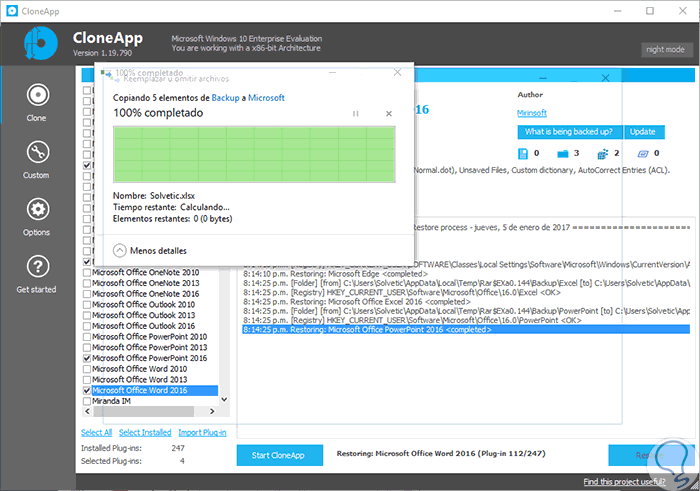Image resolution: width=700 pixels, height=491 pixels.
Task: Click plug-in list horizontal scroll right arrow
Action: coord(212,411)
